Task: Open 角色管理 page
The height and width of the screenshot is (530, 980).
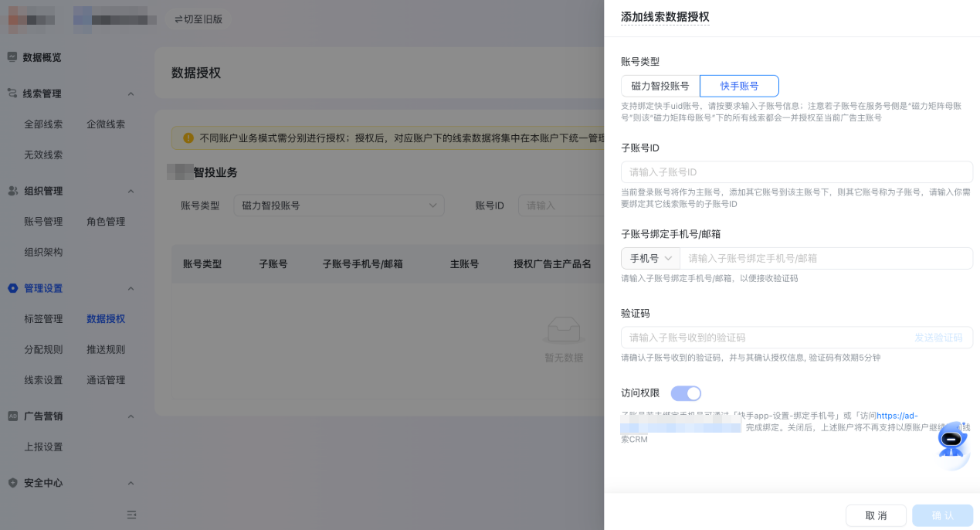Action: pos(106,221)
